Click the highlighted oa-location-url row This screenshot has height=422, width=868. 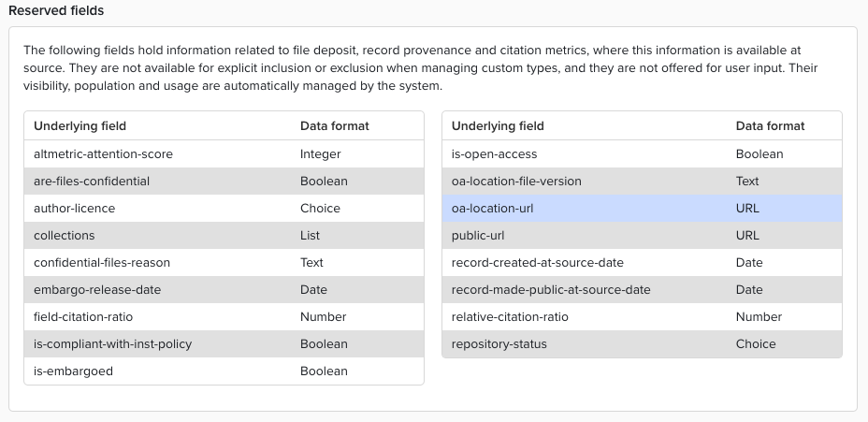click(x=492, y=209)
